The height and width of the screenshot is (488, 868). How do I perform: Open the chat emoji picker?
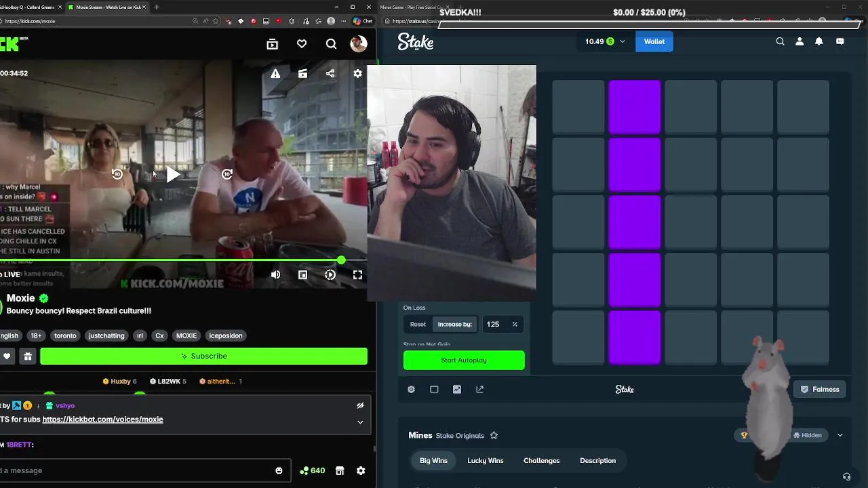coord(279,470)
